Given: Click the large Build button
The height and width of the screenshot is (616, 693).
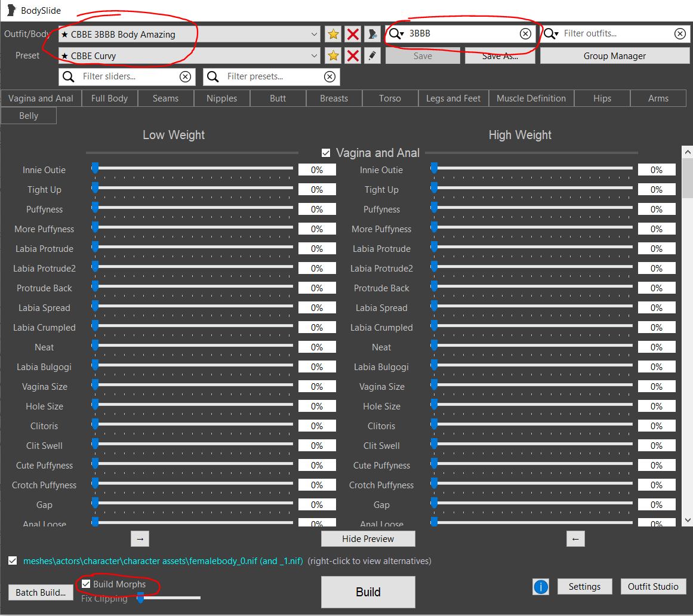Looking at the screenshot, I should tap(368, 592).
